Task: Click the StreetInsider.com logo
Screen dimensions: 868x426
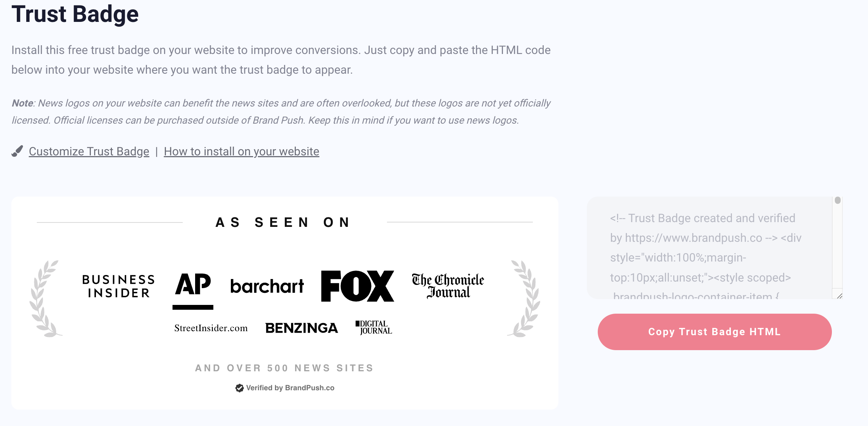Action: [x=211, y=328]
